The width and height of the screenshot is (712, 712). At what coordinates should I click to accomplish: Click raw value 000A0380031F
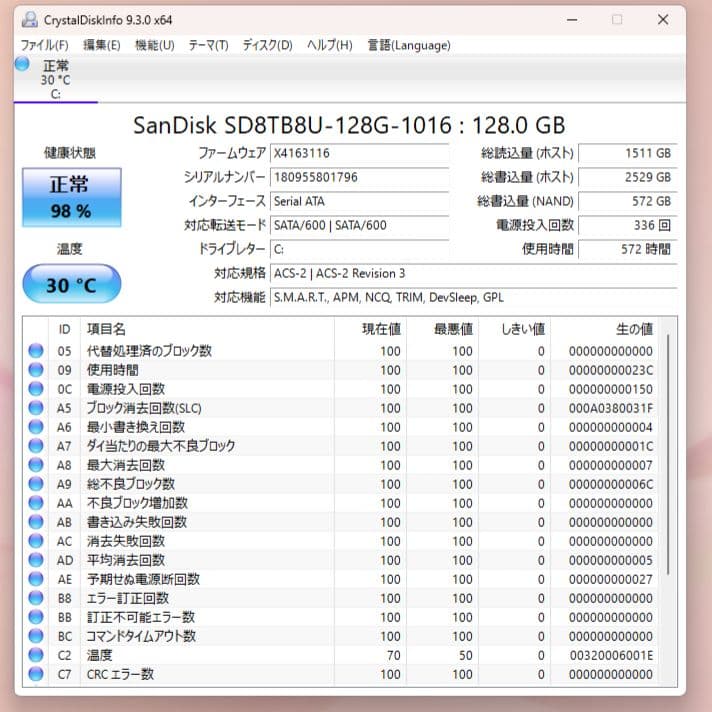tap(611, 408)
